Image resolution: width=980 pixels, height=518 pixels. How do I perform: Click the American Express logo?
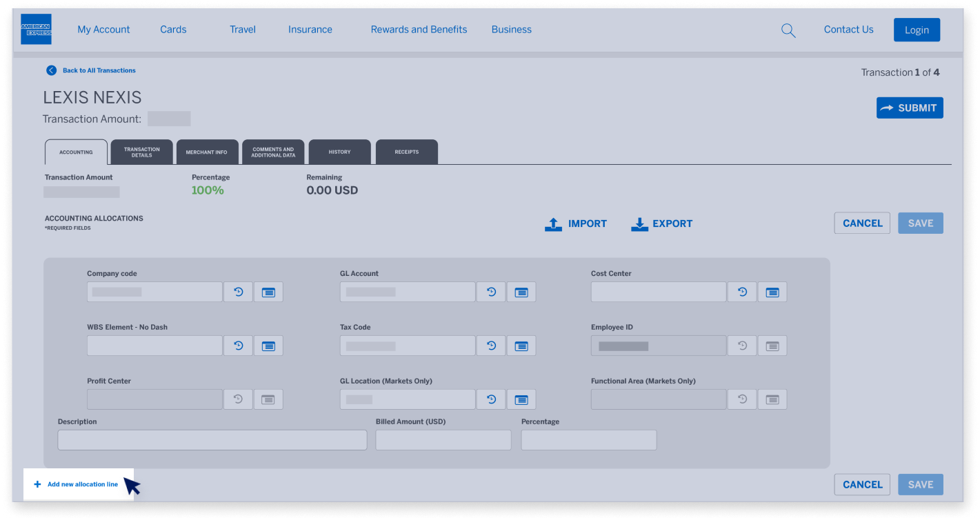click(36, 30)
